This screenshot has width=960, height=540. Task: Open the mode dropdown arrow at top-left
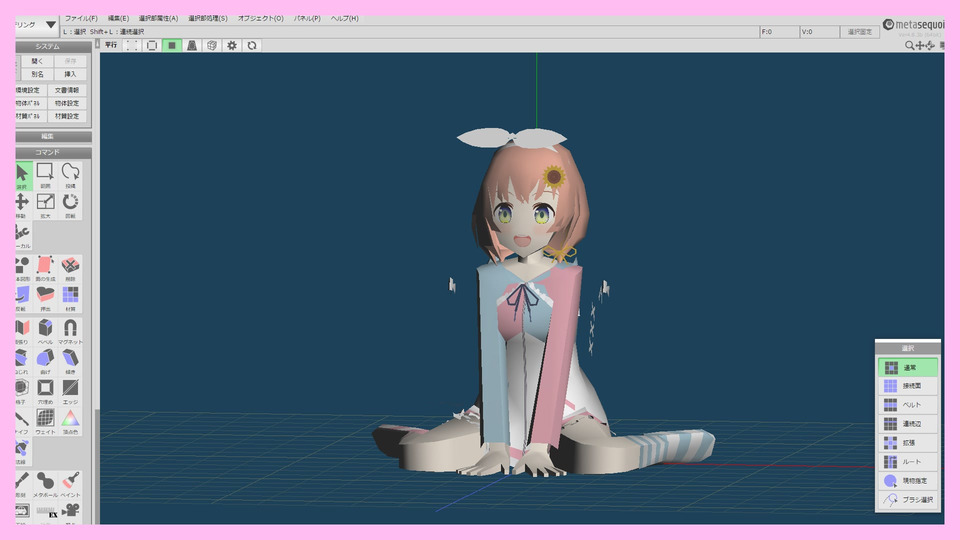(x=51, y=23)
